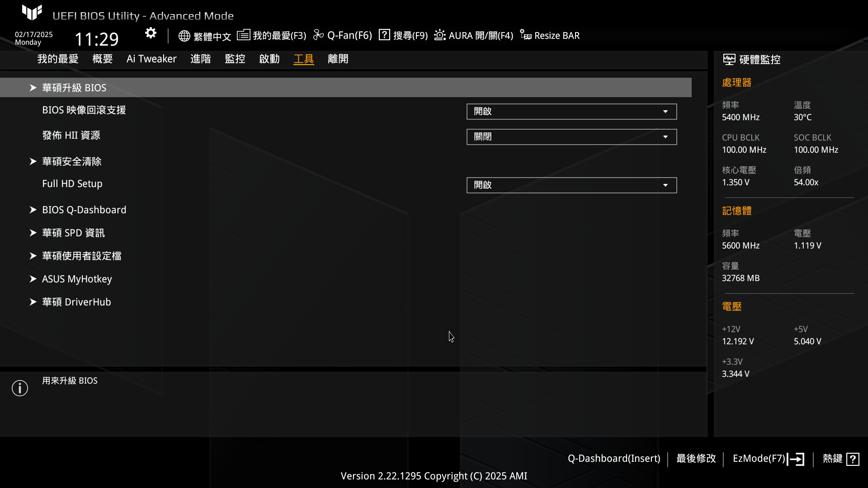Screen dimensions: 868x488
Task: Switch to Ai Tweaker tab
Action: pos(151,59)
